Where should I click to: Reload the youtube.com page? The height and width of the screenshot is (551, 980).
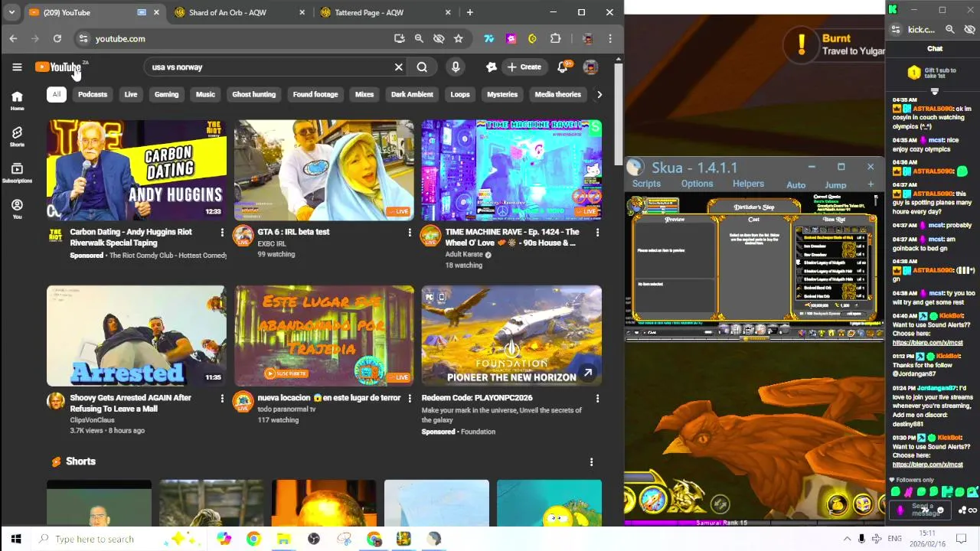point(57,38)
